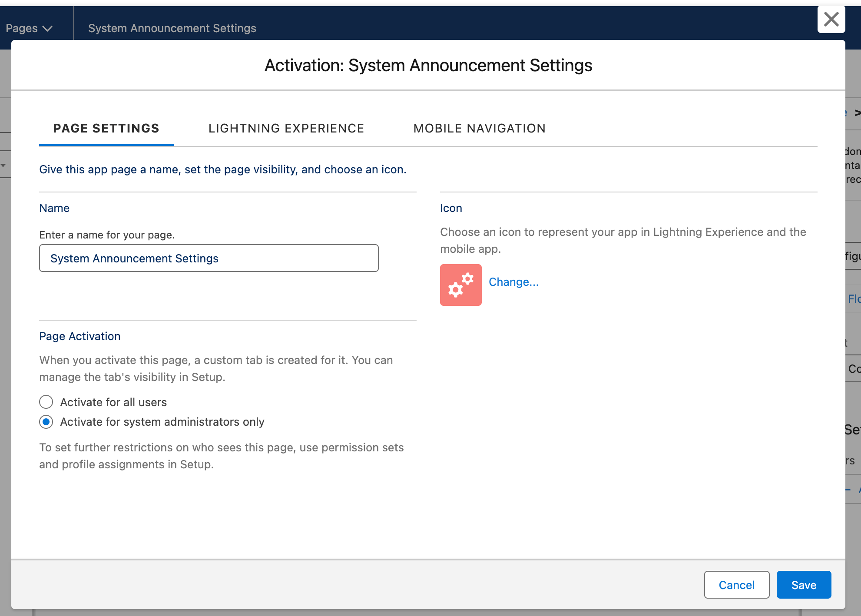This screenshot has height=616, width=861.
Task: Switch to the Lightning Experience tab
Action: (287, 128)
